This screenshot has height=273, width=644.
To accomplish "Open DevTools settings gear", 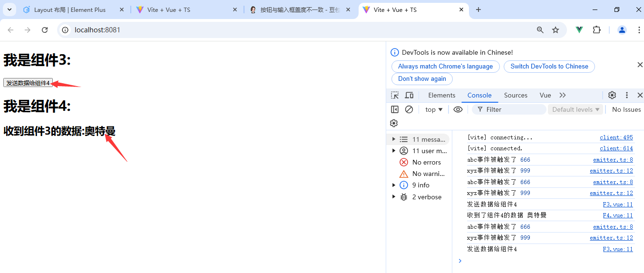I will pos(612,95).
